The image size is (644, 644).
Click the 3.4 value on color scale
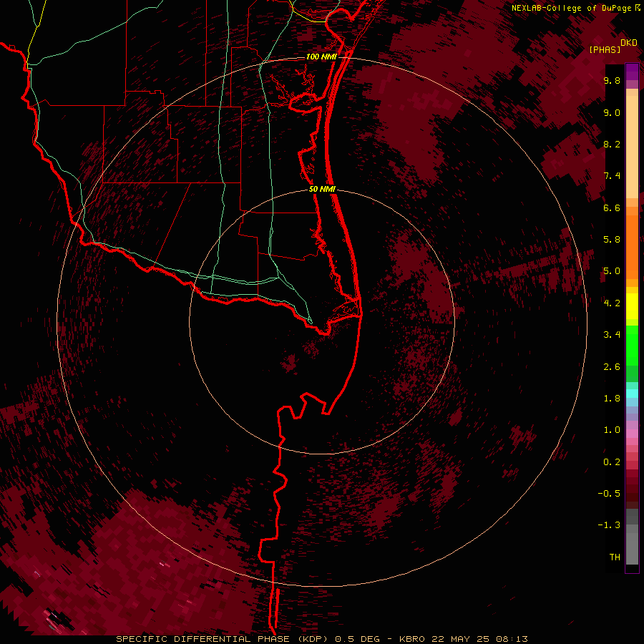[x=612, y=335]
